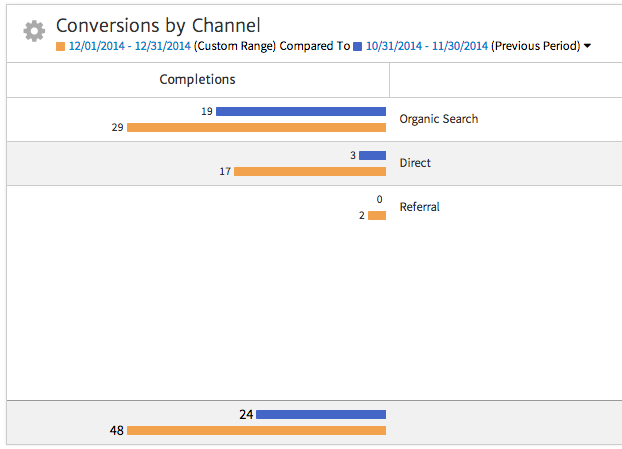
Task: Click the orange Referral bar showing 2
Action: (376, 216)
